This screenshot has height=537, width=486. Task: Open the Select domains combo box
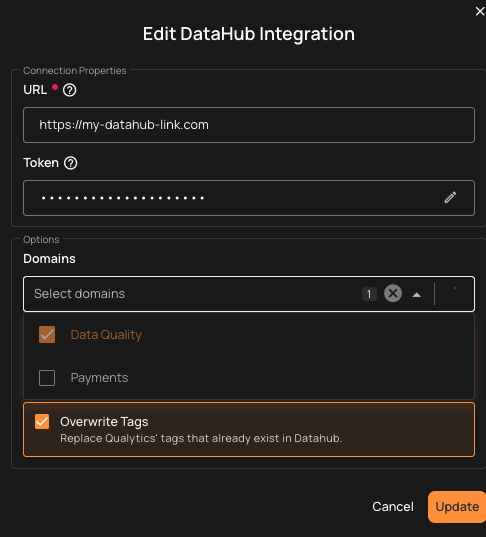249,294
